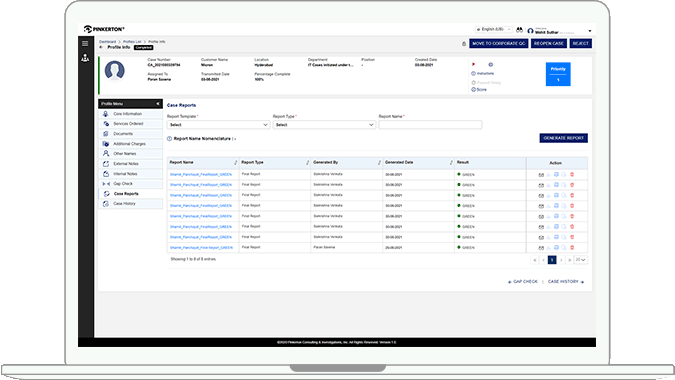
Task: Open External Notes in the Profile Menu
Action: (x=130, y=164)
